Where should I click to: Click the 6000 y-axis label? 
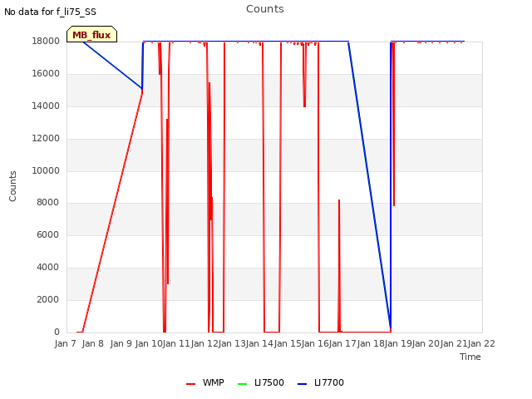click(x=48, y=234)
